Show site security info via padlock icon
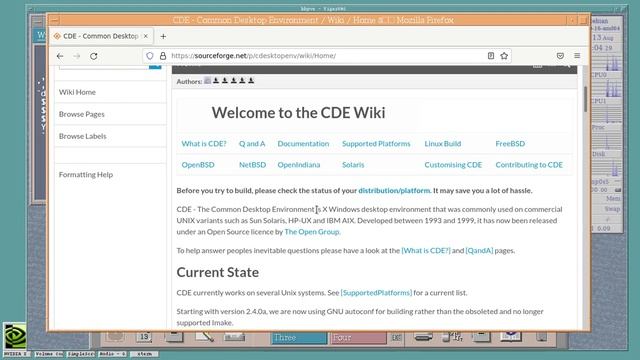The width and height of the screenshot is (640, 360). pyautogui.click(x=163, y=56)
